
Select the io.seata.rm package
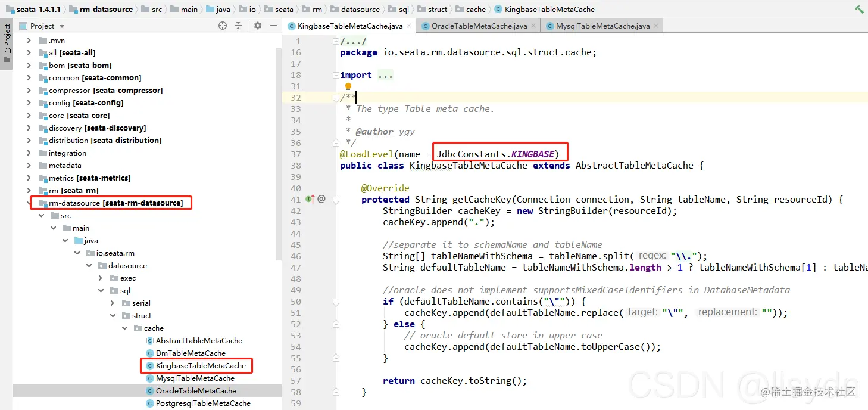click(x=115, y=253)
